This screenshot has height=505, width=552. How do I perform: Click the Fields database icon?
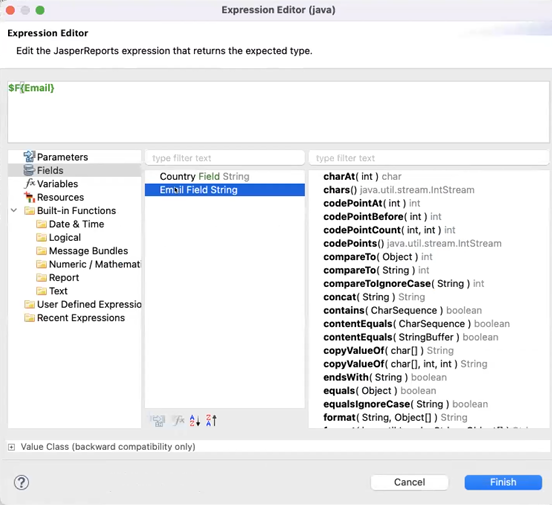tap(29, 170)
